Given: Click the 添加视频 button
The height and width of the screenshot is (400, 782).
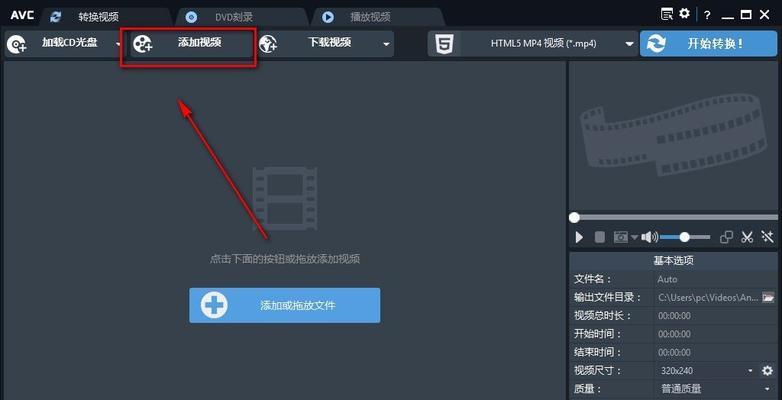Looking at the screenshot, I should point(192,44).
